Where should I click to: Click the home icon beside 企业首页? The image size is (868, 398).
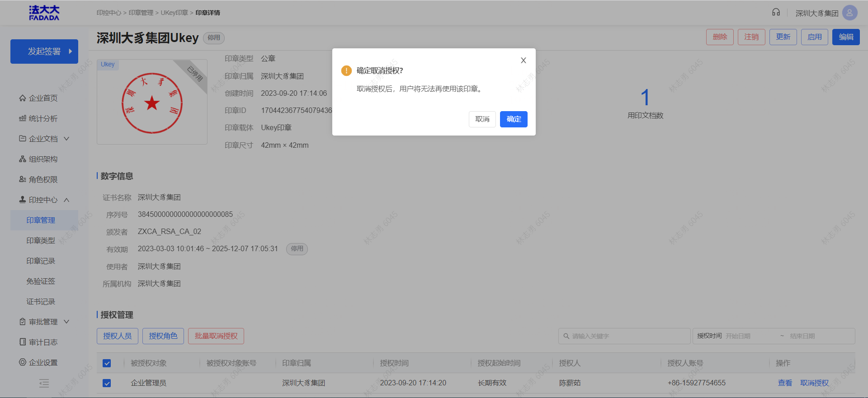[x=23, y=98]
